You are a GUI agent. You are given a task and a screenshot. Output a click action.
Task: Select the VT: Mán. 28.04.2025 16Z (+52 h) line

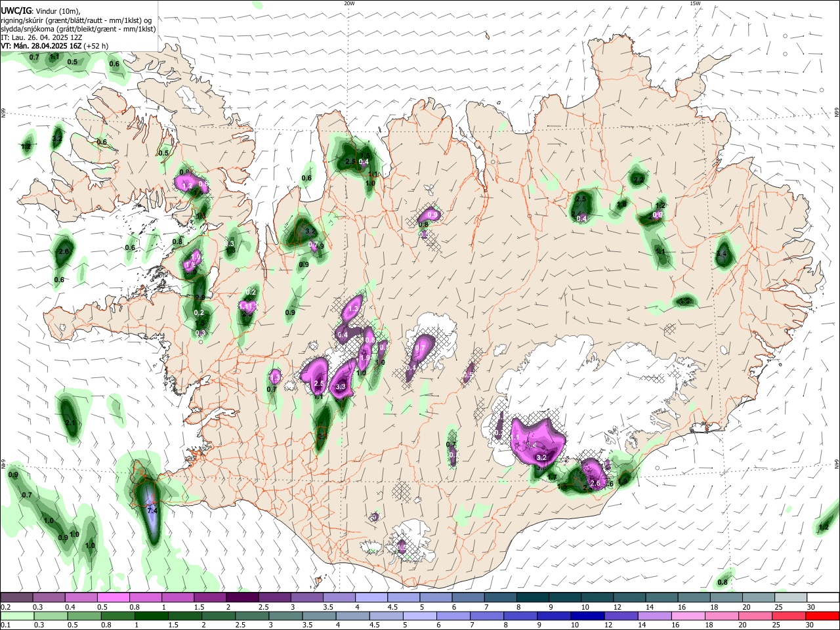click(54, 46)
